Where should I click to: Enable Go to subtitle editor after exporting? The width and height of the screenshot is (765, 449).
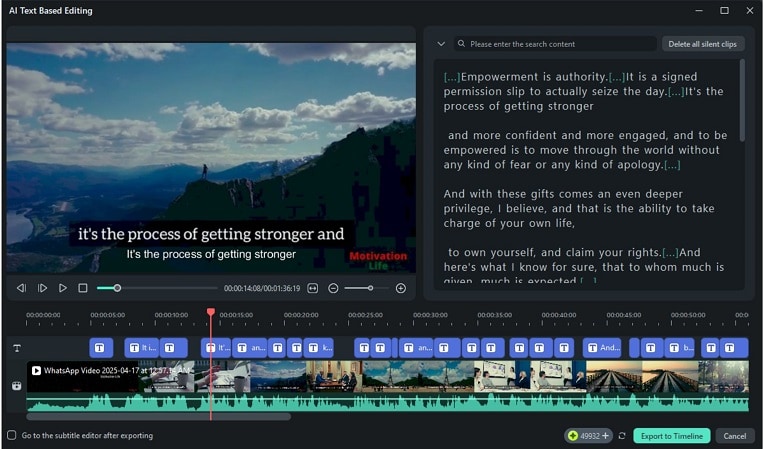[x=12, y=435]
